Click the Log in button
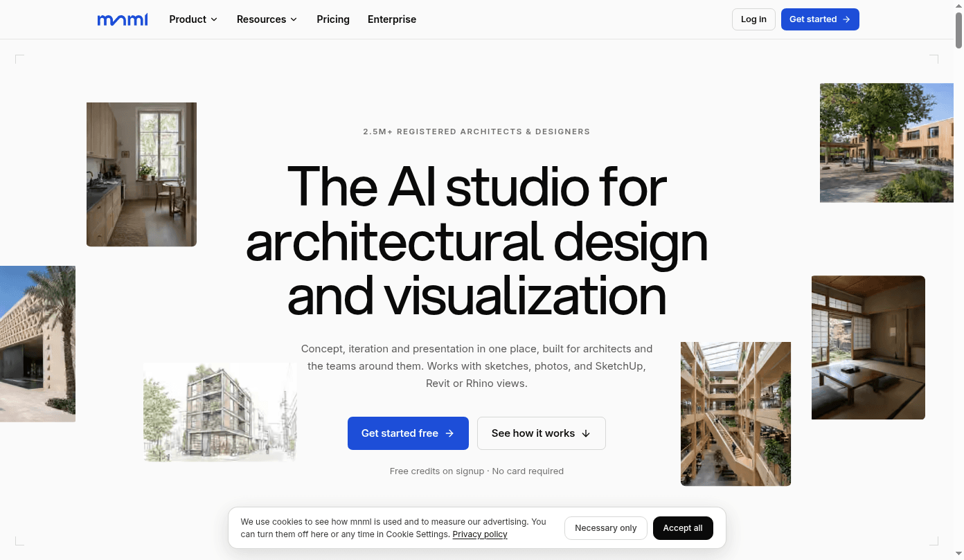The image size is (964, 560). tap(753, 19)
